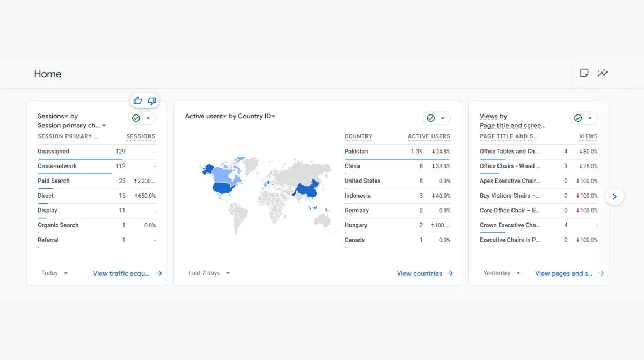Screen dimensions: 644x360
Task: Select the Referral channel row
Action: click(x=97, y=240)
